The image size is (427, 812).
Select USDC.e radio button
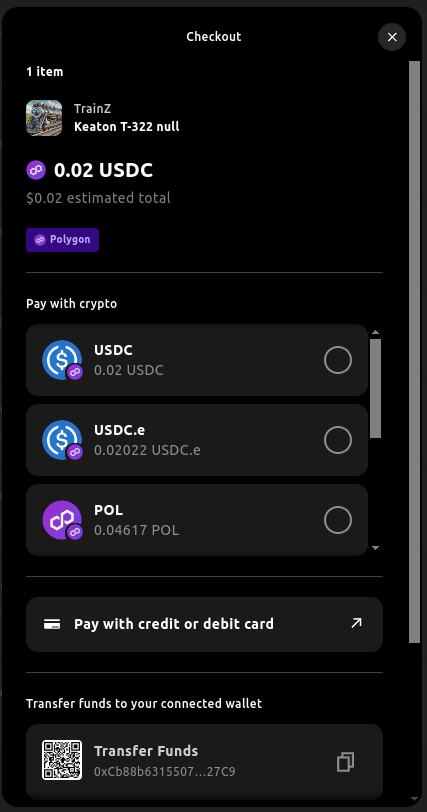pos(338,440)
